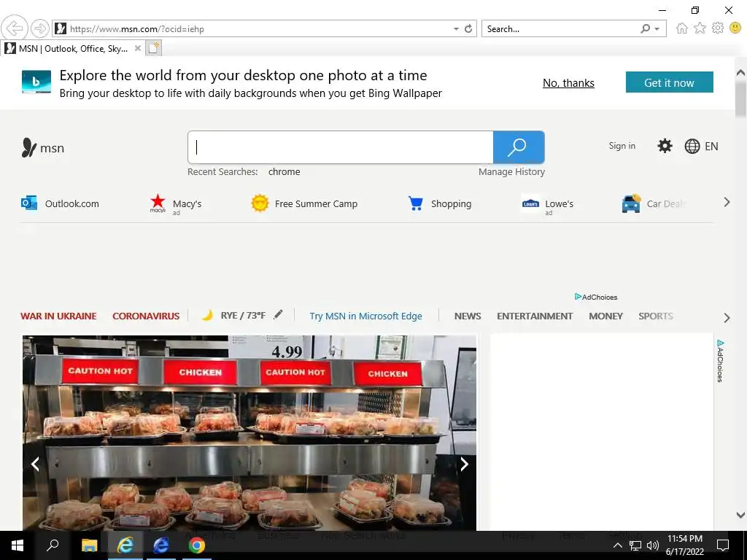Select the MSN | Outlook, Office tab
This screenshot has height=560, width=747.
pos(73,49)
